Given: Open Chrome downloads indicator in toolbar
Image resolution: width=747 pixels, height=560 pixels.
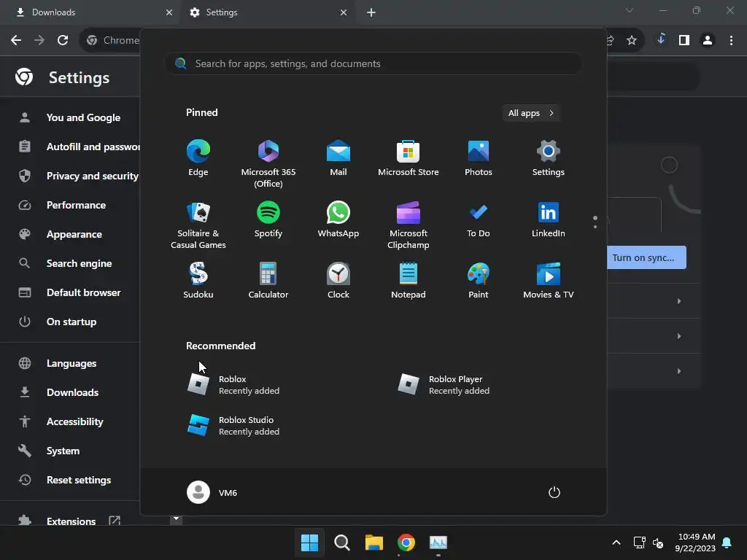Looking at the screenshot, I should (x=661, y=40).
